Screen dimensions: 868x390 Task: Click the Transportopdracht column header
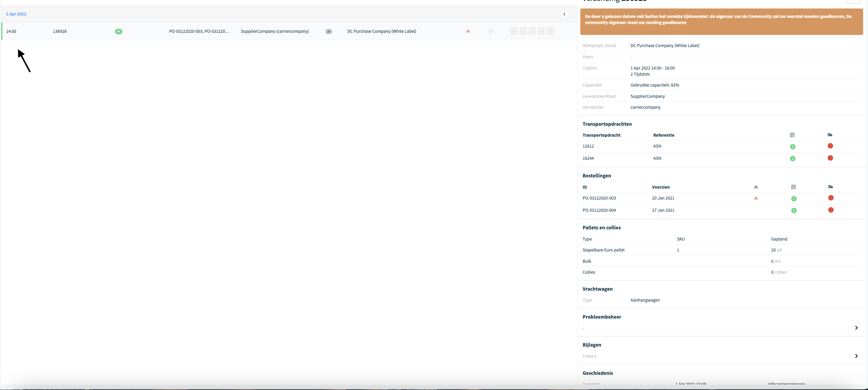(602, 135)
